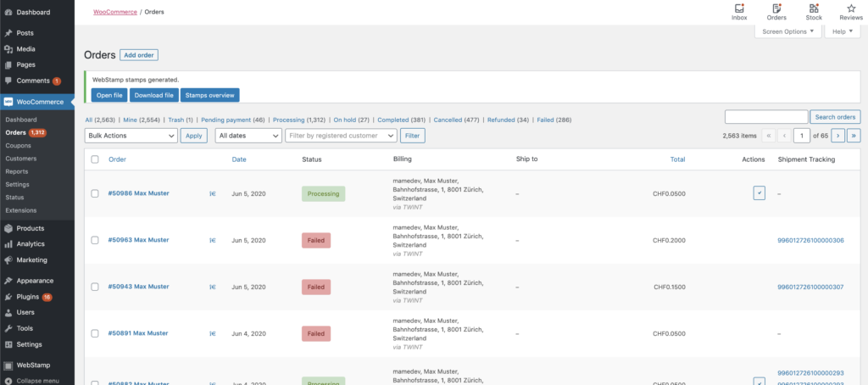Click the Appearance brush icon
This screenshot has height=385, width=868.
8,281
